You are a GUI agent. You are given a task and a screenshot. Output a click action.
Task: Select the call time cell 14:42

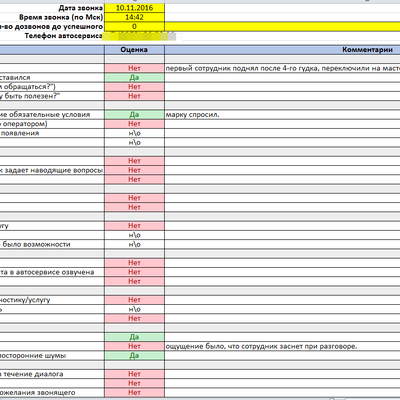(x=134, y=17)
